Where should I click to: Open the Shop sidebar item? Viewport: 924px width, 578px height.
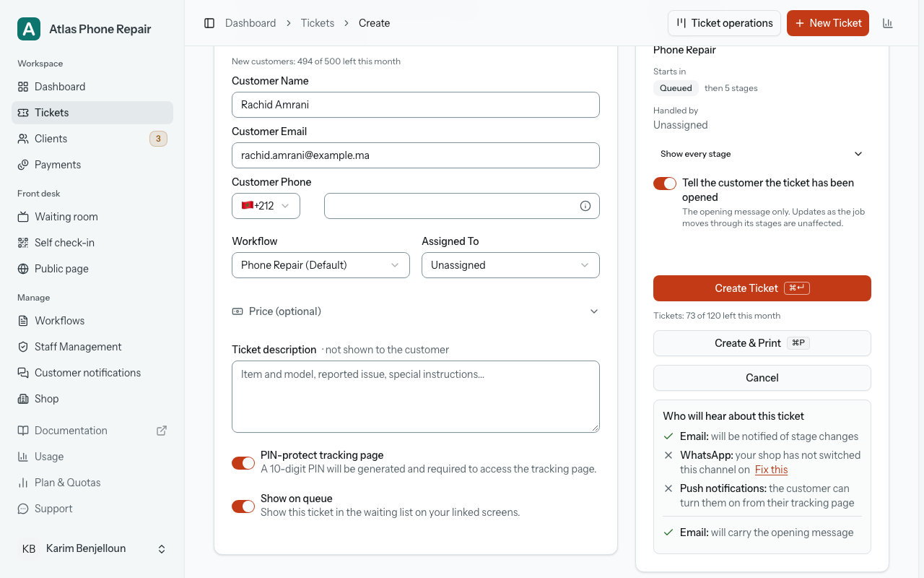92,399
